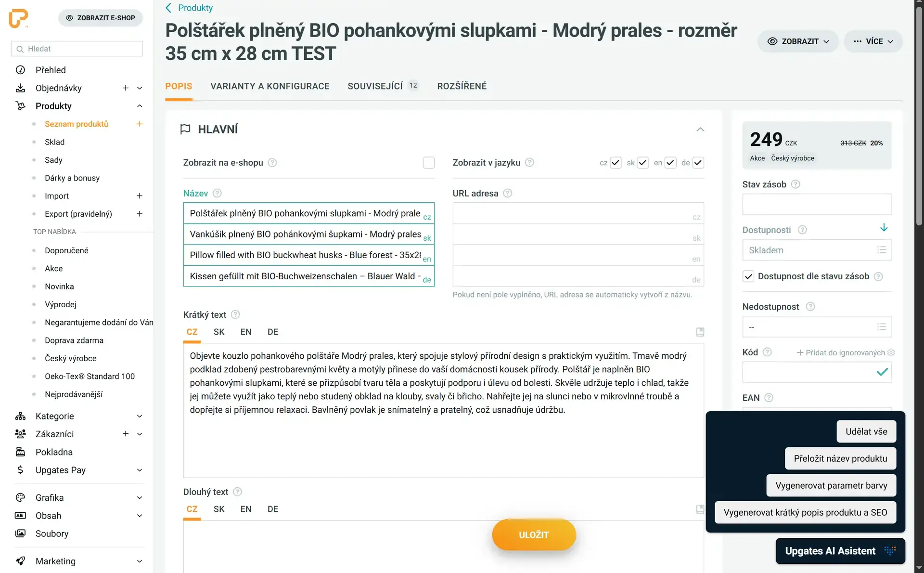The image size is (924, 573).
Task: Enable the Zobrazit na e-shopu checkbox
Action: pos(428,163)
